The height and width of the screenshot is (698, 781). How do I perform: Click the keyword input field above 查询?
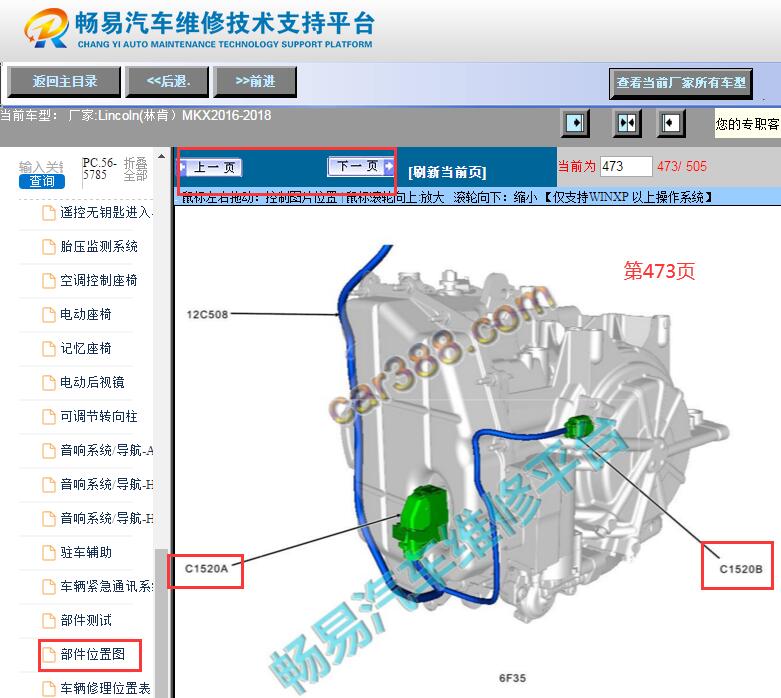pos(41,166)
